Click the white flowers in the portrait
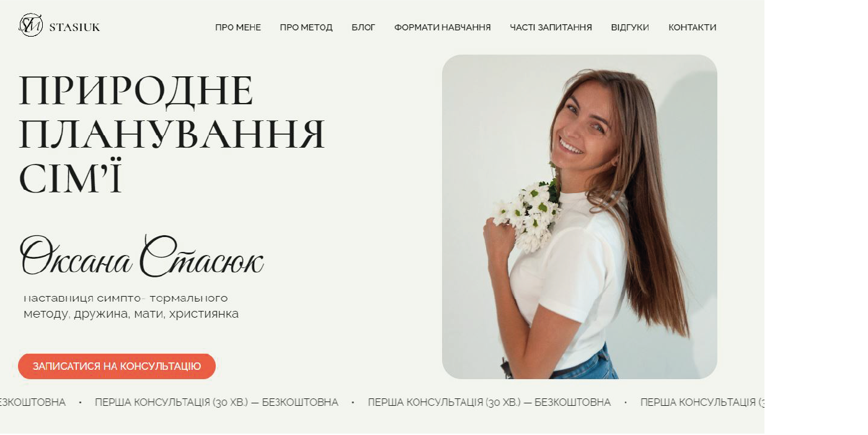The width and height of the screenshot is (868, 435). pyautogui.click(x=528, y=214)
